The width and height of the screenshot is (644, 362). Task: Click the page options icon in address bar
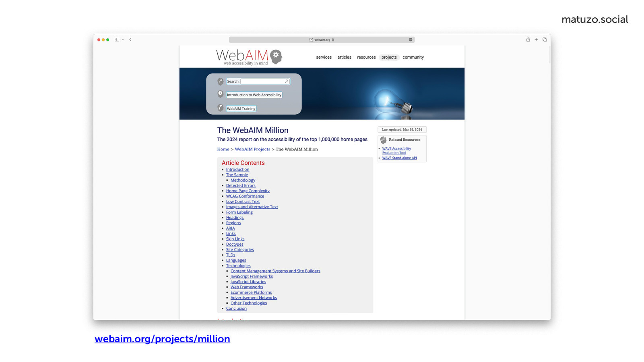[x=411, y=39]
